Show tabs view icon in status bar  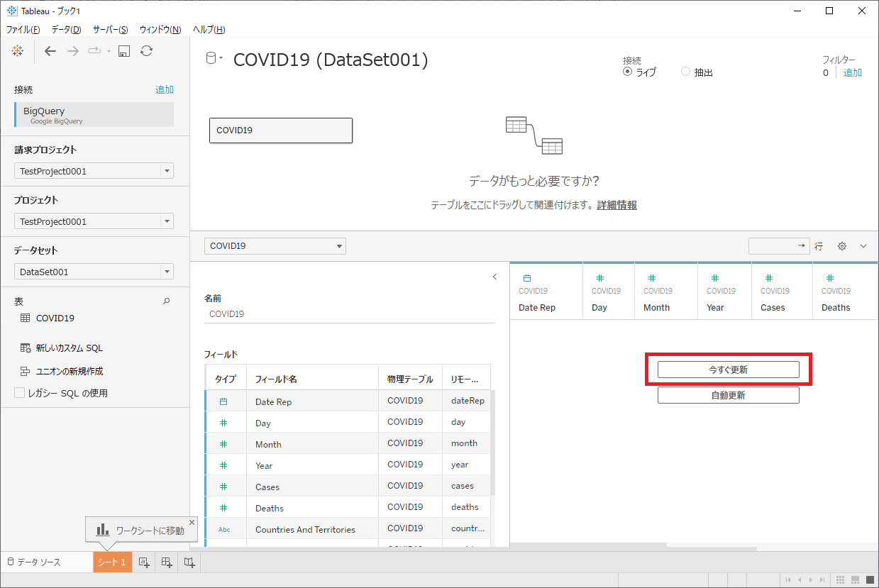(870, 580)
